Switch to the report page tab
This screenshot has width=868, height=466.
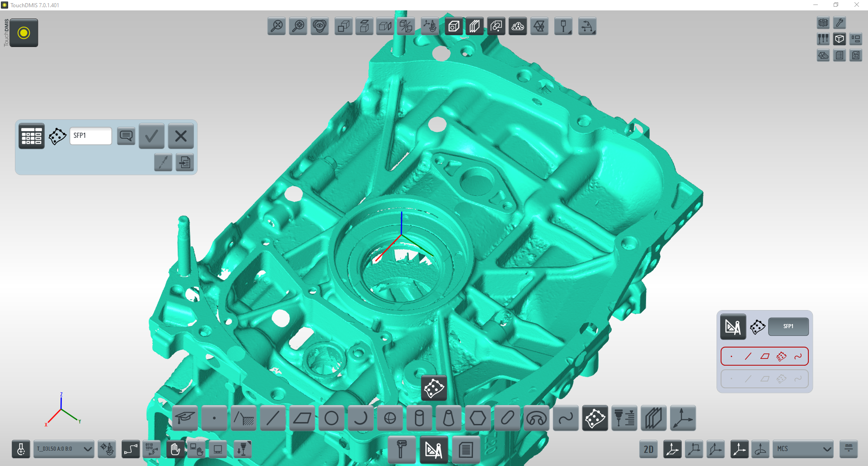click(x=466, y=450)
